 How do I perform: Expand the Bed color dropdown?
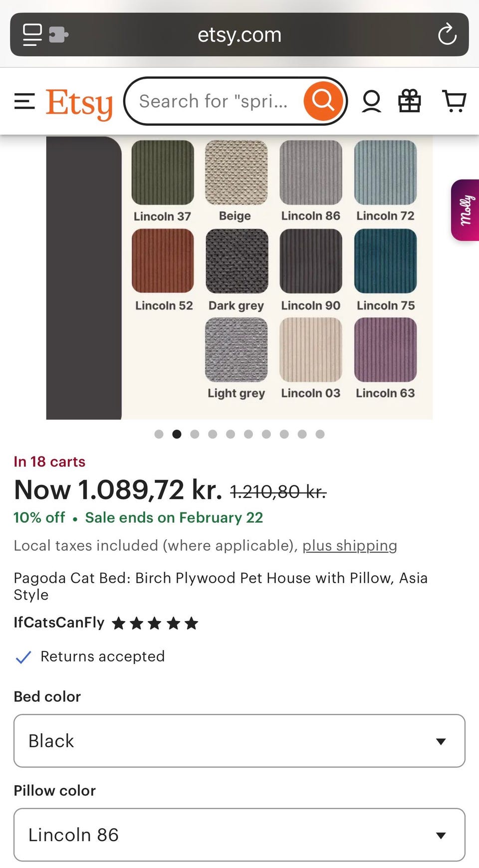pyautogui.click(x=239, y=741)
